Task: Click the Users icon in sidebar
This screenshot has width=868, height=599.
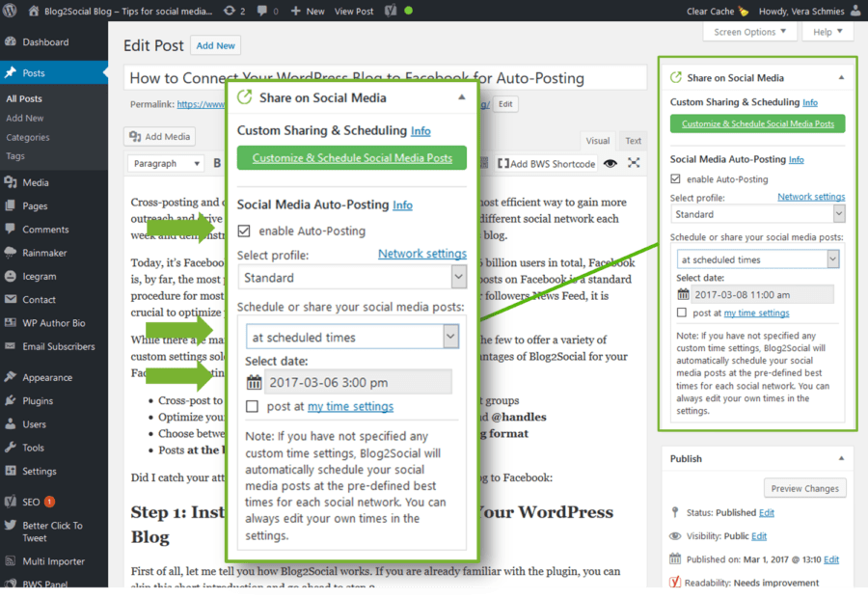Action: 10,423
